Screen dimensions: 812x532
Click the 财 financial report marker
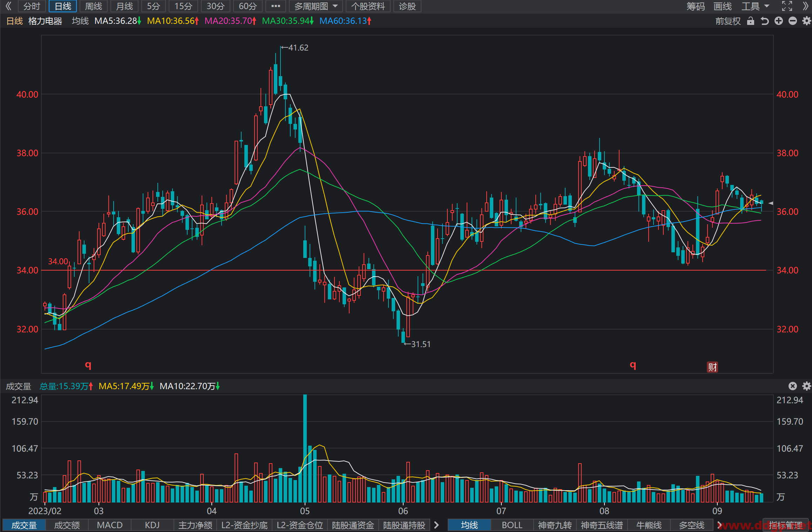pos(712,367)
